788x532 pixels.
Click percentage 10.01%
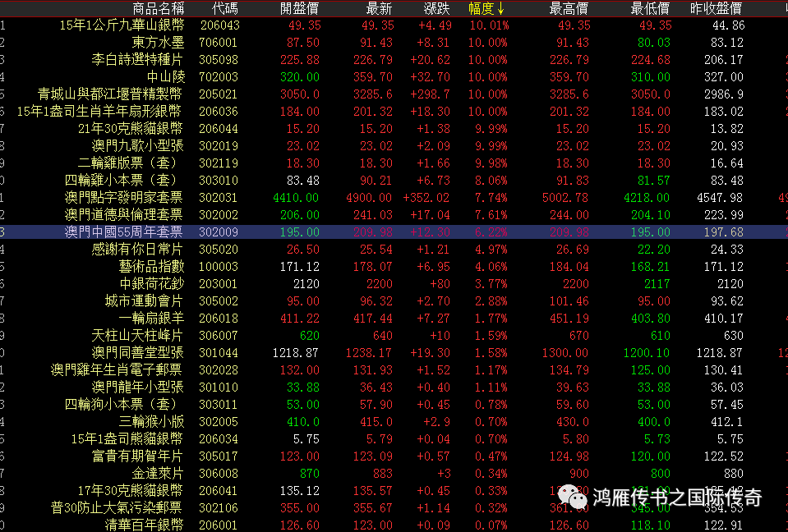tap(489, 25)
